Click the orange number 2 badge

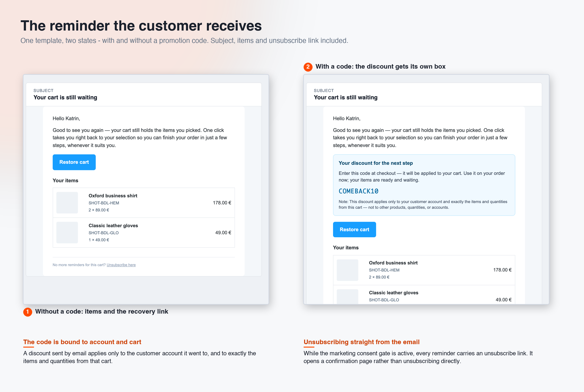[308, 67]
